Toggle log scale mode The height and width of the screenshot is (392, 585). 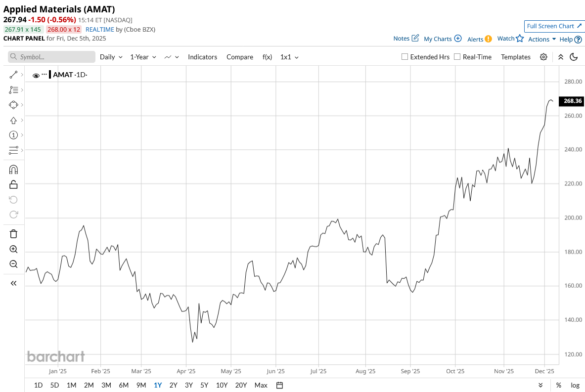coord(575,385)
